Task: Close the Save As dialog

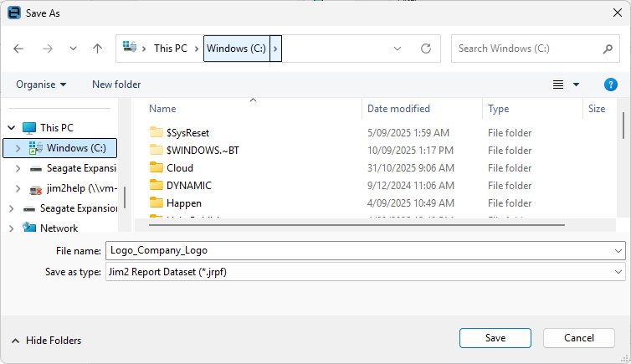Action: tap(618, 13)
